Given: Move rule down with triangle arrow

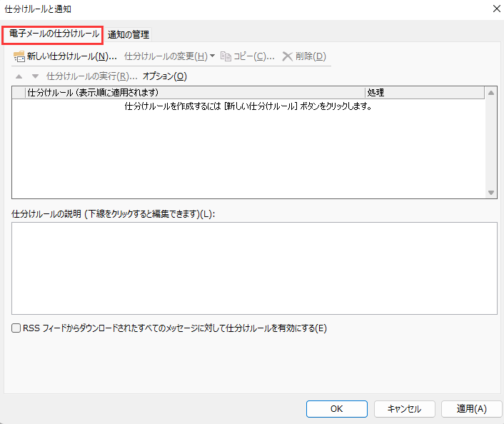Looking at the screenshot, I should (x=36, y=76).
